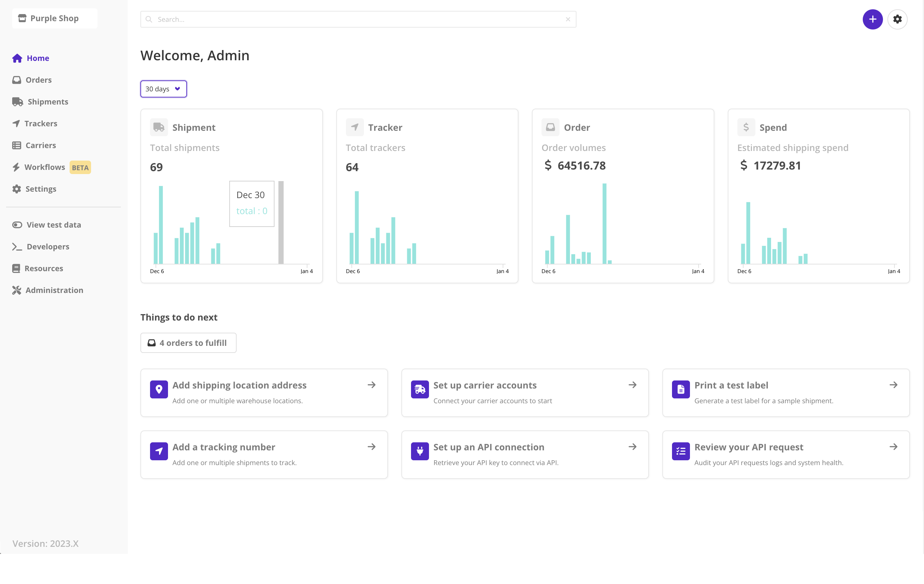Go to Workflows BETA in sidebar

coord(45,167)
